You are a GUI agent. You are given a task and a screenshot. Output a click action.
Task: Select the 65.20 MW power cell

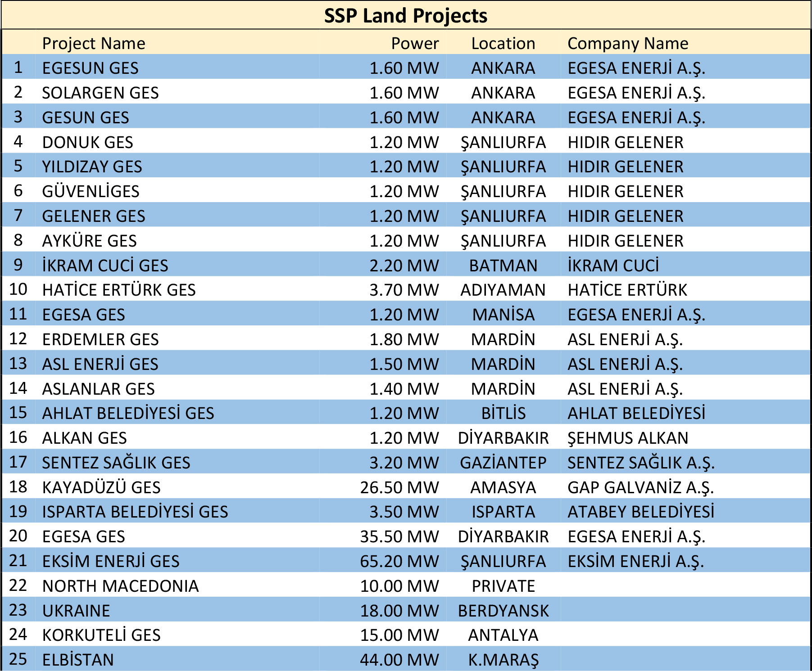pos(399,561)
